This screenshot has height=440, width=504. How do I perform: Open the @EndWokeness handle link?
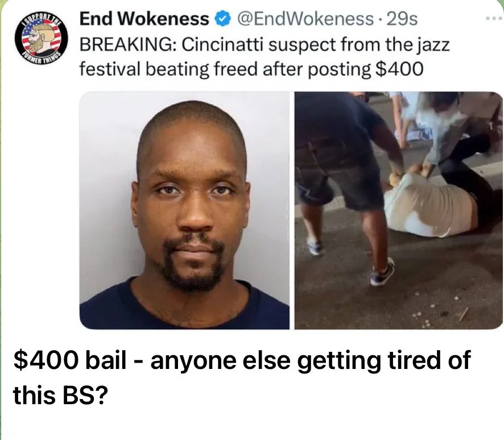[x=305, y=19]
